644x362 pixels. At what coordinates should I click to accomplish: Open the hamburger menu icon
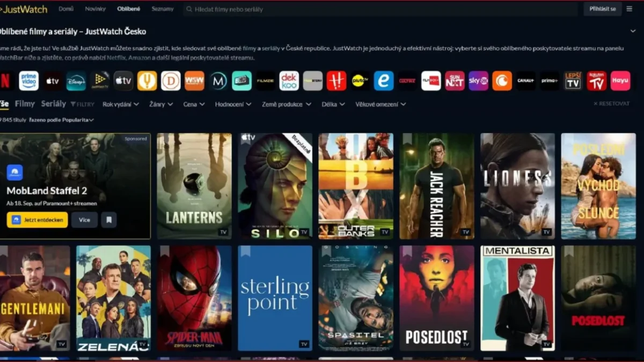[629, 9]
